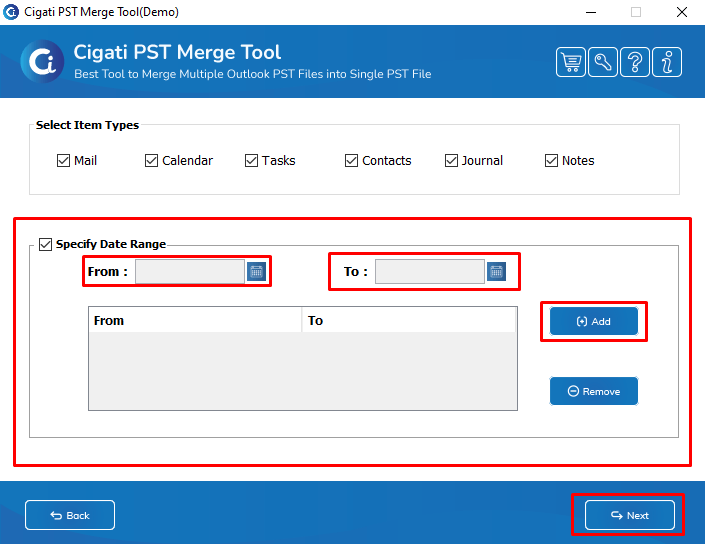The width and height of the screenshot is (705, 547).
Task: Click the To column header in table
Action: tap(409, 320)
